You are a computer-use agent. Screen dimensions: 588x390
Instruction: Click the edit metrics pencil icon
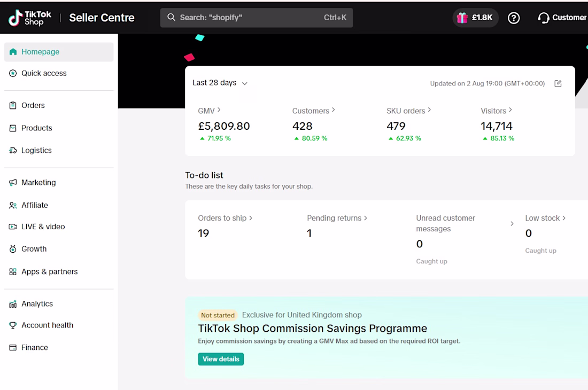(558, 83)
